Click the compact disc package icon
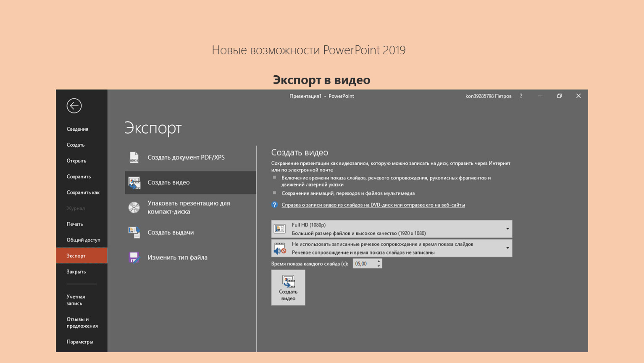Image resolution: width=644 pixels, height=363 pixels. (x=134, y=208)
